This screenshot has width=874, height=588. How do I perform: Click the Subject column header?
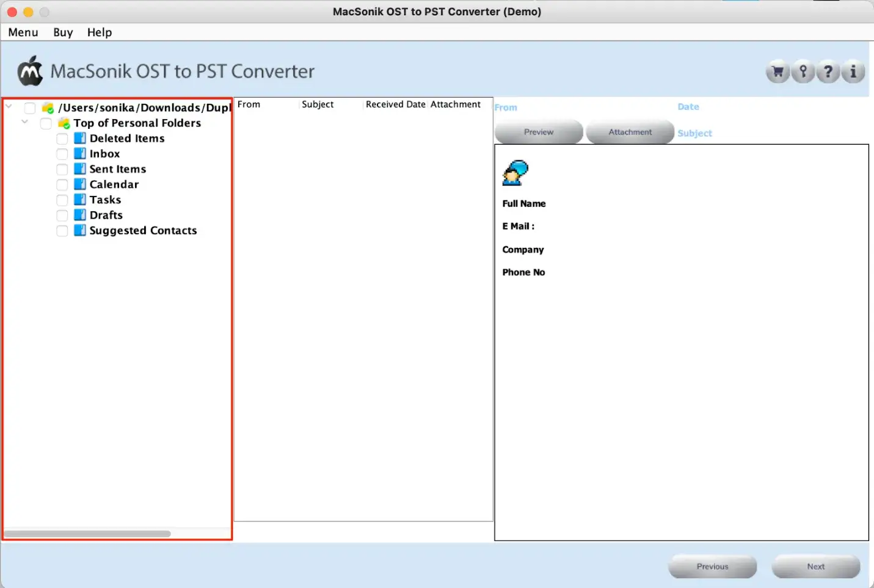(318, 104)
